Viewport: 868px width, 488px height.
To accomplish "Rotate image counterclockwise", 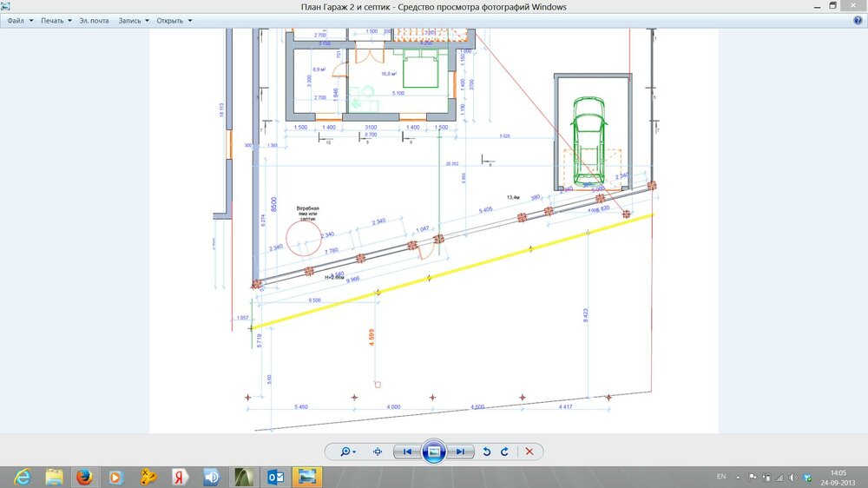I will [486, 452].
